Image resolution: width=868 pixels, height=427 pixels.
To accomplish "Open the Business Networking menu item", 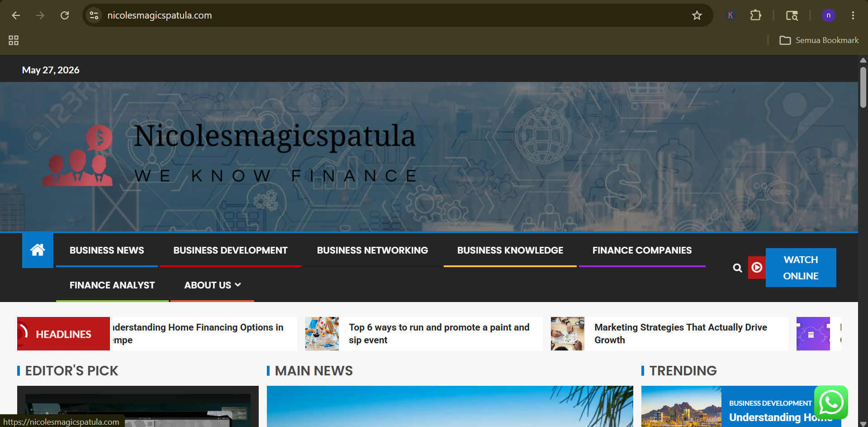I will 372,250.
